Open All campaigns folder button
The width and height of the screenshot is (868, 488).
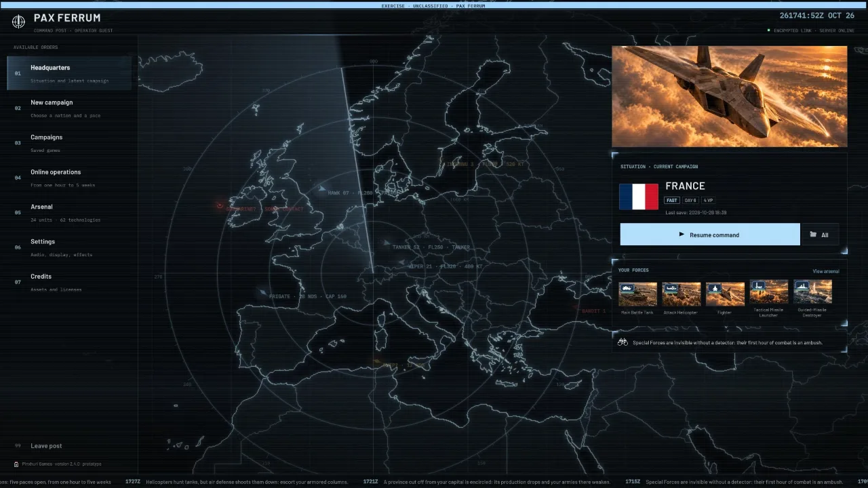tap(819, 235)
